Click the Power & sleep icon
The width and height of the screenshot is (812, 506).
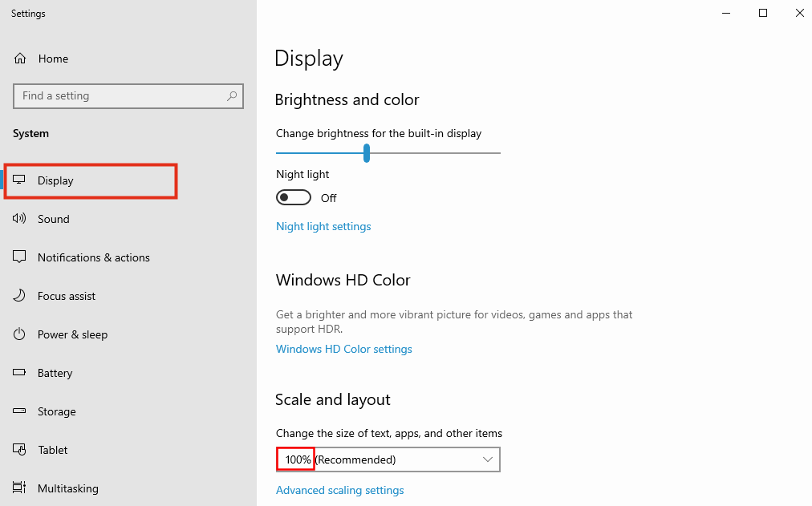(20, 334)
